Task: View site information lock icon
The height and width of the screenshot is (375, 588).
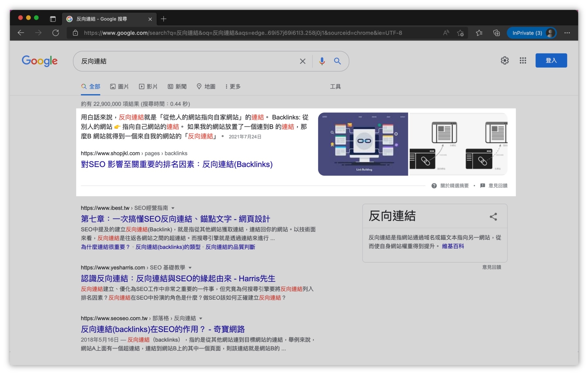Action: [75, 33]
